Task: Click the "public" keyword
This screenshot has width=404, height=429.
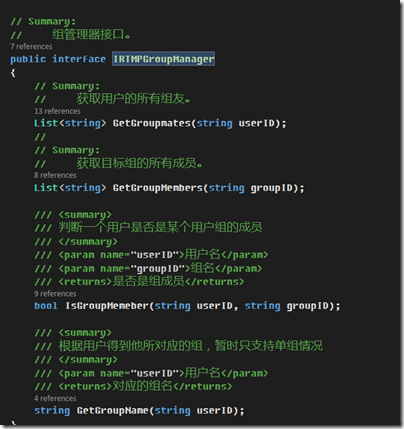Action: (28, 59)
